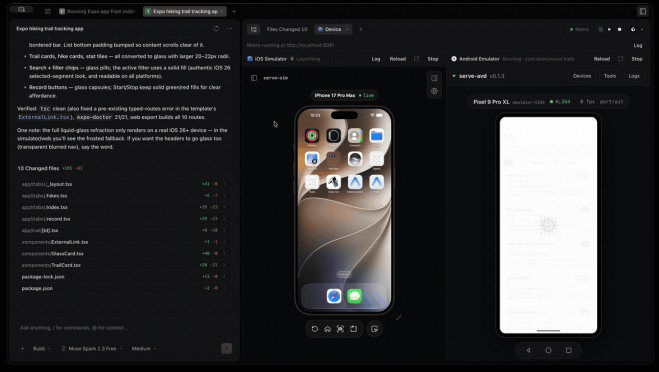Tap the Android recent-apps square button
659x372 pixels.
click(569, 350)
